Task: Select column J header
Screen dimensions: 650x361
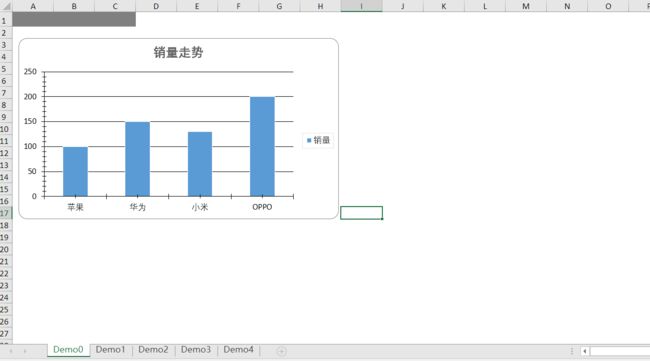Action: tap(403, 6)
